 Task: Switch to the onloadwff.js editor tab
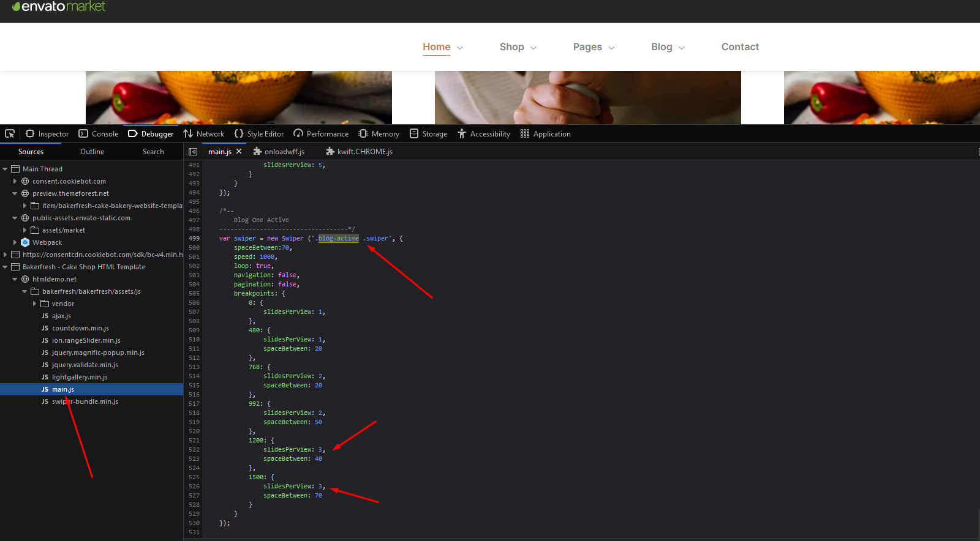(279, 152)
